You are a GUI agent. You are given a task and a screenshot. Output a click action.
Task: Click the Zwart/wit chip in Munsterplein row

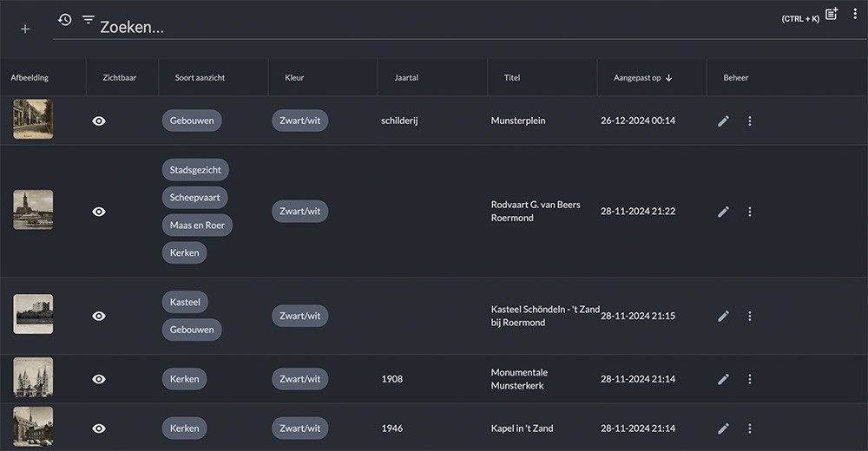(x=299, y=121)
